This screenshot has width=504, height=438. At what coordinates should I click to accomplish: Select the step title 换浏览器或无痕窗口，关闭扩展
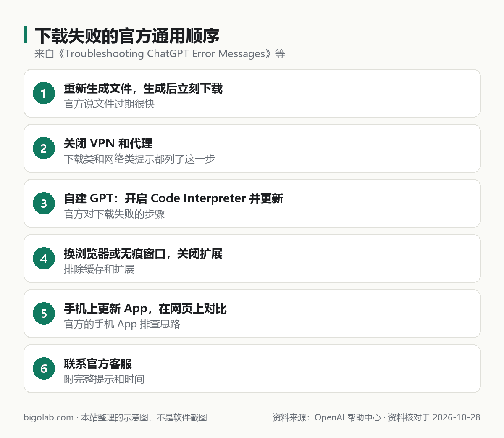143,254
